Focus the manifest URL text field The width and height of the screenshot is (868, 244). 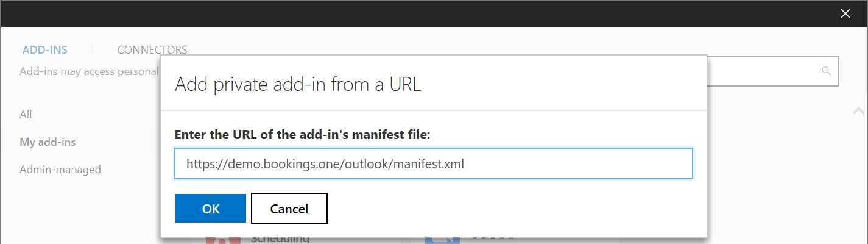tap(433, 163)
